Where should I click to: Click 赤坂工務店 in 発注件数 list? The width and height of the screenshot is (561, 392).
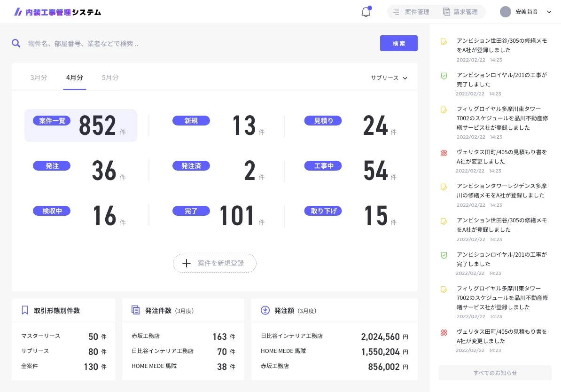pyautogui.click(x=146, y=336)
